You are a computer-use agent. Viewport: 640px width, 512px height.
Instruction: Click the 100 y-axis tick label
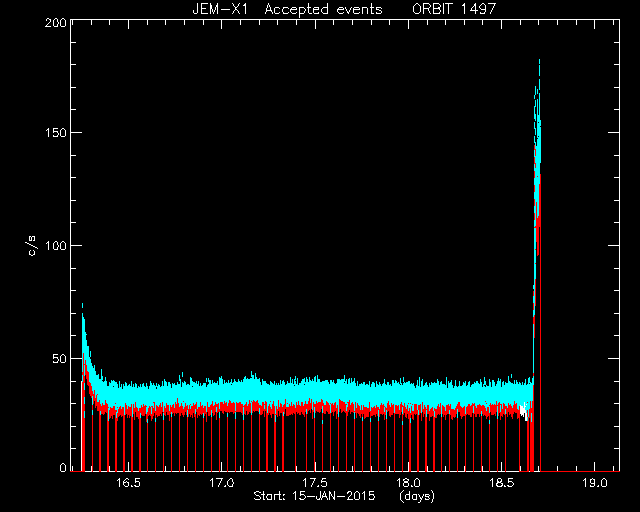click(x=56, y=246)
